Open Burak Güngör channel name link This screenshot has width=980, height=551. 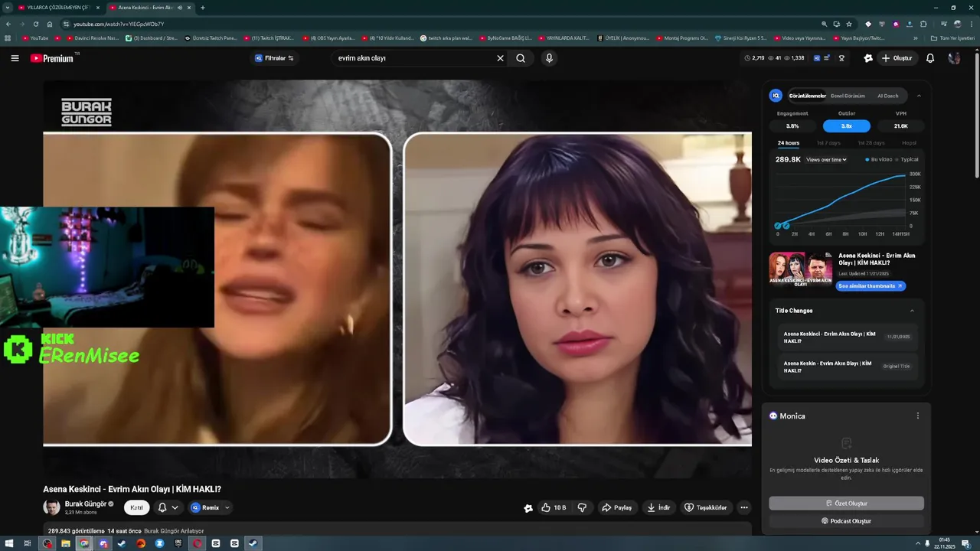click(x=86, y=504)
